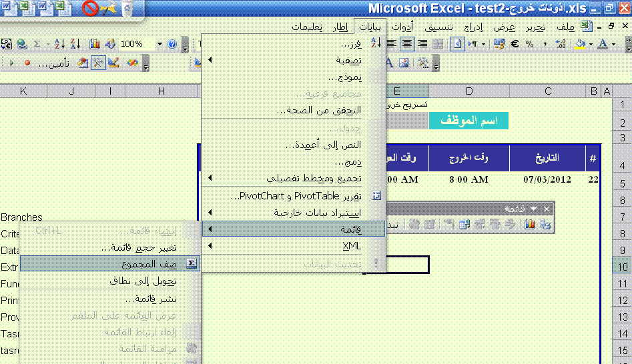Choose النص إلى أعمدة... entry
The image size is (632, 364).
(294, 145)
